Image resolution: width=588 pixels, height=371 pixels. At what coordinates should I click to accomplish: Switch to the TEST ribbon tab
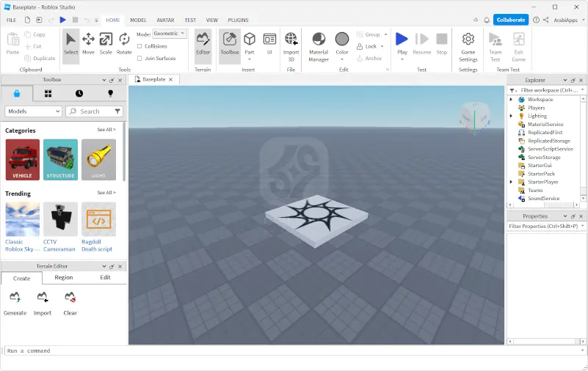point(190,21)
